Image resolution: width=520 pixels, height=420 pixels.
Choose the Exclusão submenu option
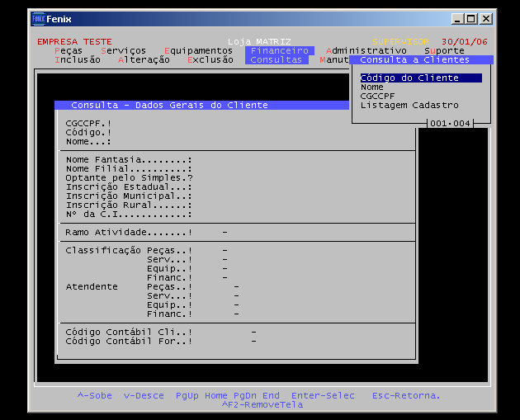(x=210, y=59)
